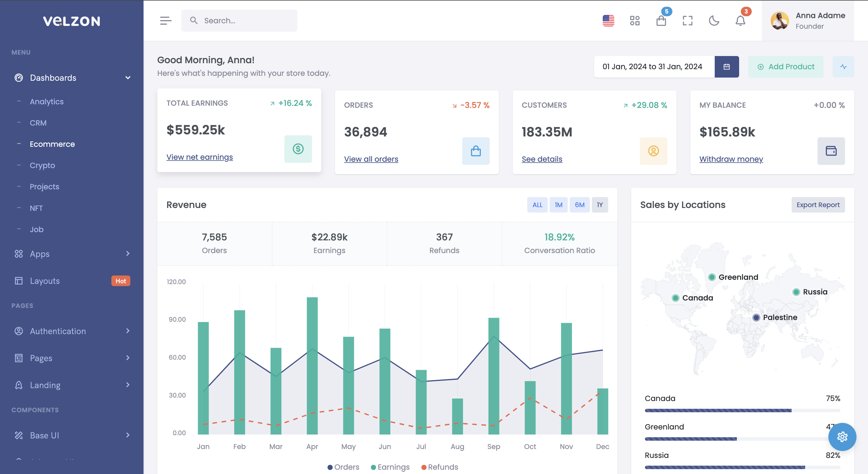Click the hamburger menu toggle icon
Image resolution: width=868 pixels, height=474 pixels.
coord(165,21)
